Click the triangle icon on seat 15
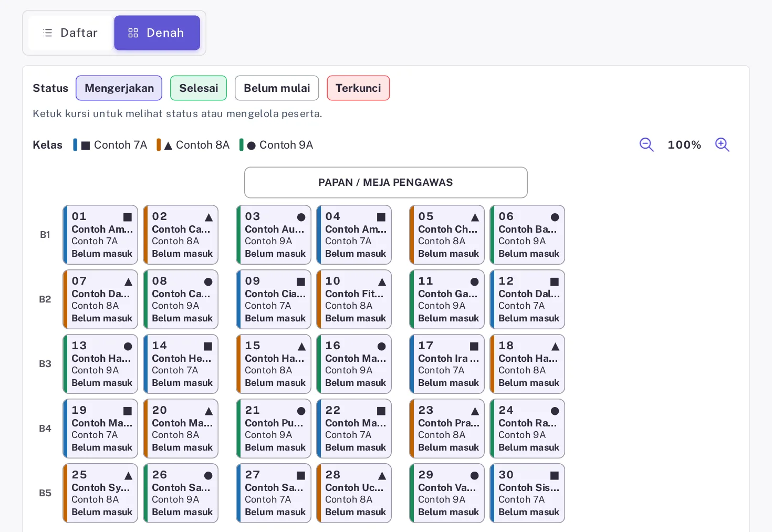The height and width of the screenshot is (532, 772). (x=301, y=347)
